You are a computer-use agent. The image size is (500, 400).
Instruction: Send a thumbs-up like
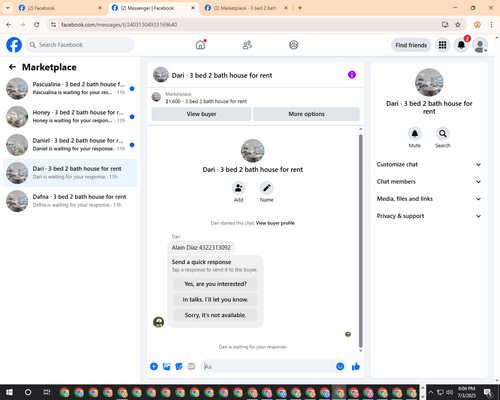[x=356, y=367]
